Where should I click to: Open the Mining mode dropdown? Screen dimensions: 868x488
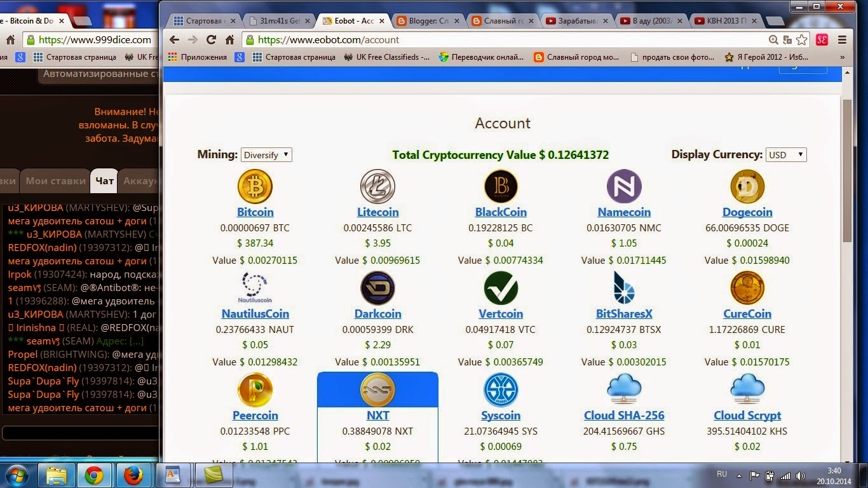[266, 154]
